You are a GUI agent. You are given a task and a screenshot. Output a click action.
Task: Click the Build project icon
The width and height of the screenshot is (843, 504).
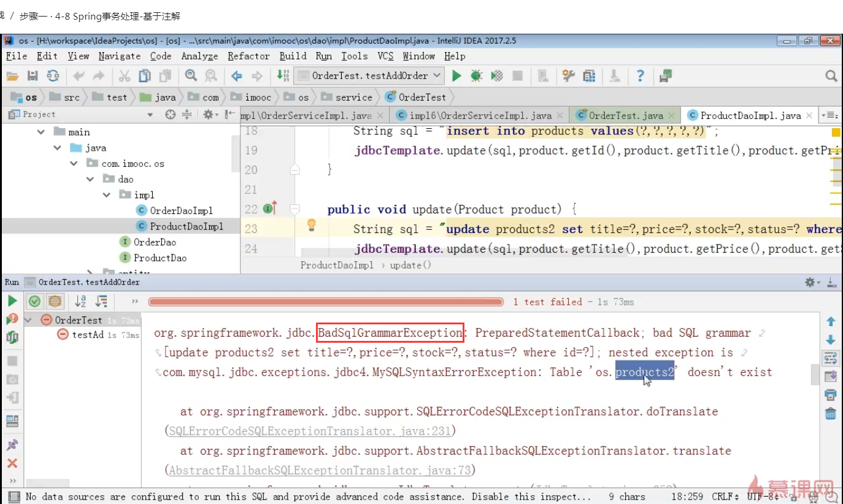[283, 75]
